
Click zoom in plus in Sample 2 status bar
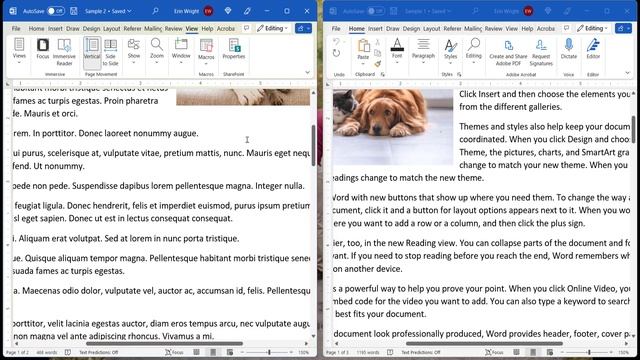291,352
